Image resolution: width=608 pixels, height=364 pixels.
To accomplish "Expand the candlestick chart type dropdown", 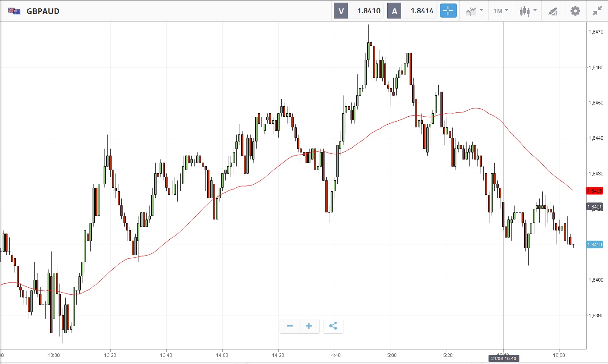I will (527, 11).
